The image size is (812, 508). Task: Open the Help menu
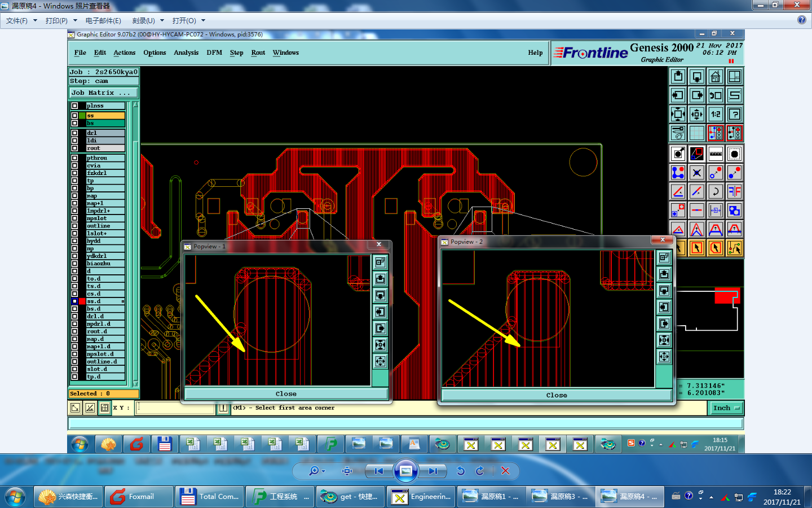point(535,52)
